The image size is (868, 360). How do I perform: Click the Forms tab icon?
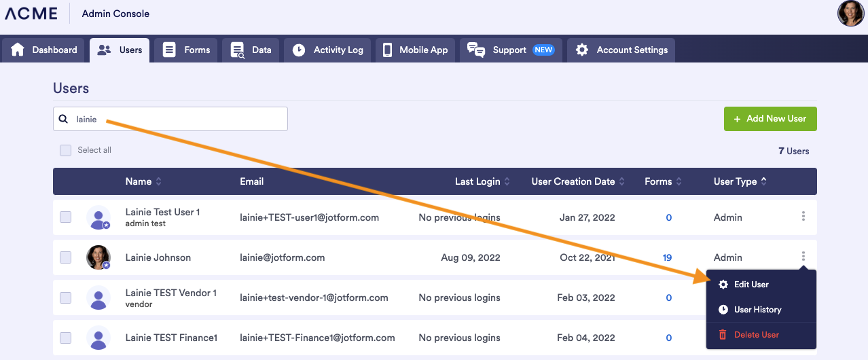(169, 50)
